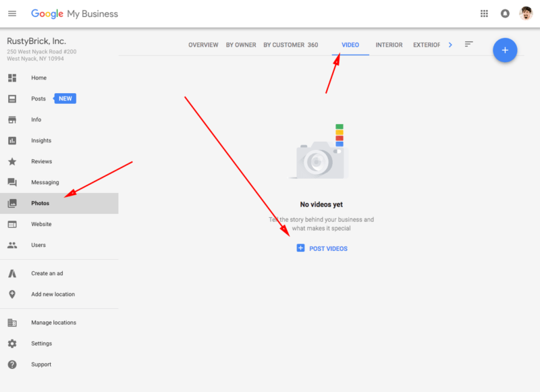Open the sort options icon
540x392 pixels.
point(468,45)
